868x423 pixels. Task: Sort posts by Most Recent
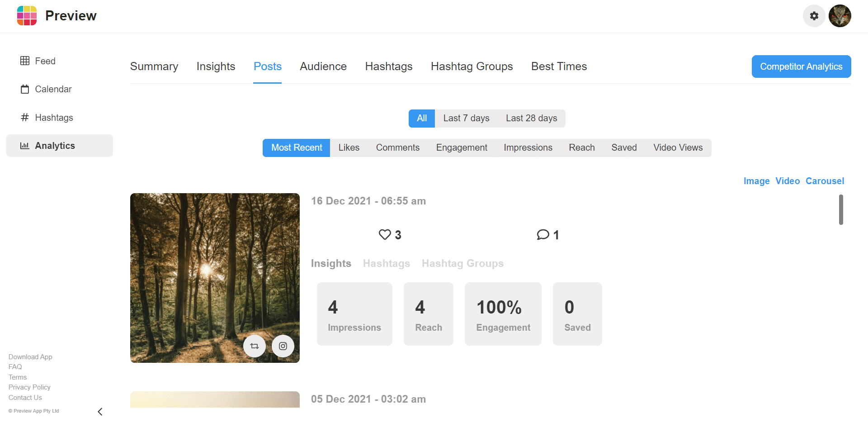click(297, 148)
